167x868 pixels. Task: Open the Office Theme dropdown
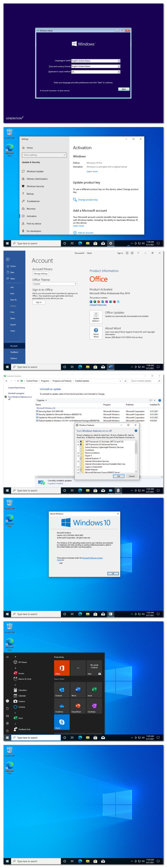(x=55, y=284)
